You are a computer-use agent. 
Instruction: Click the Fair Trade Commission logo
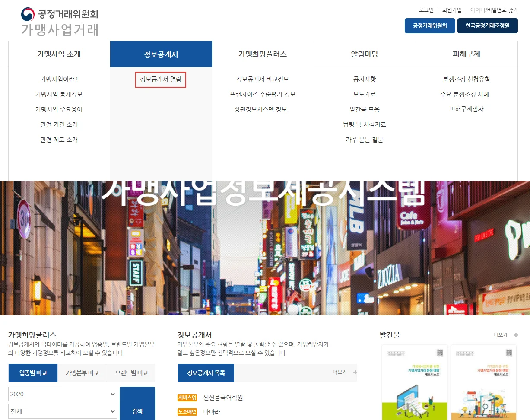pos(60,22)
